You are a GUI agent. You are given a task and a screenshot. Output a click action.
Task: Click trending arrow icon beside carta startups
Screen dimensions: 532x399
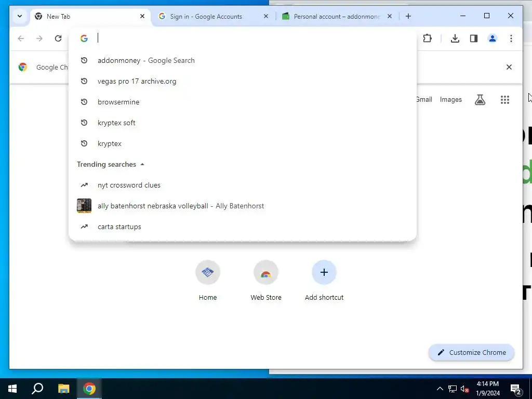coord(84,227)
